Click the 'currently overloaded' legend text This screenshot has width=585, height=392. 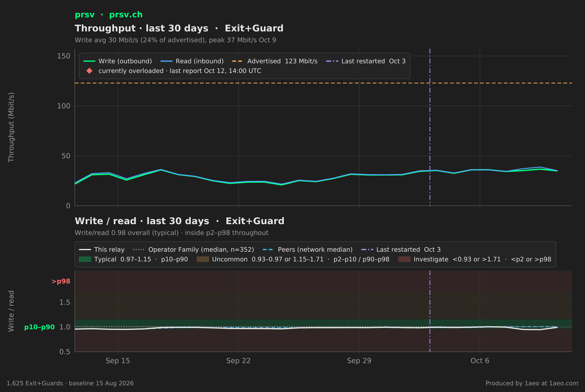[180, 71]
